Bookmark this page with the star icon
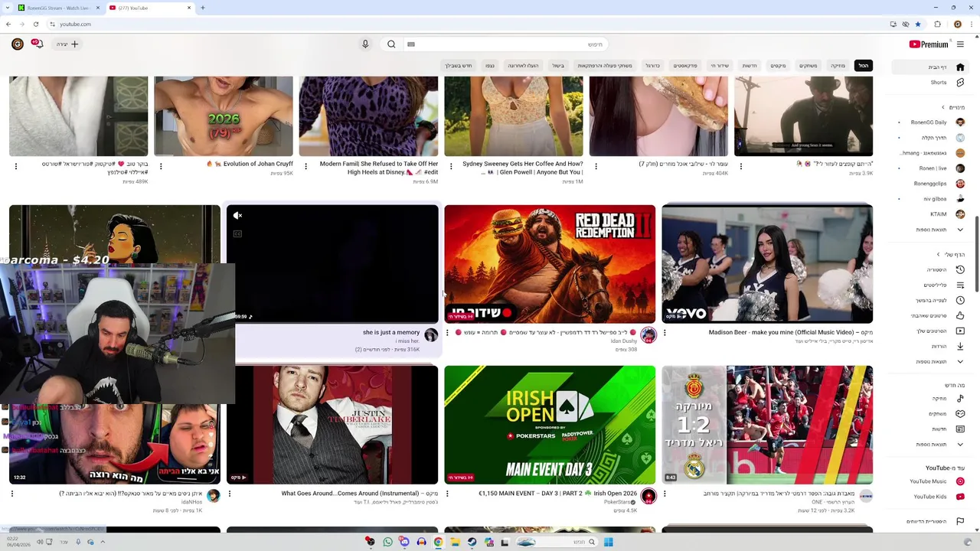Image resolution: width=980 pixels, height=551 pixels. click(918, 24)
